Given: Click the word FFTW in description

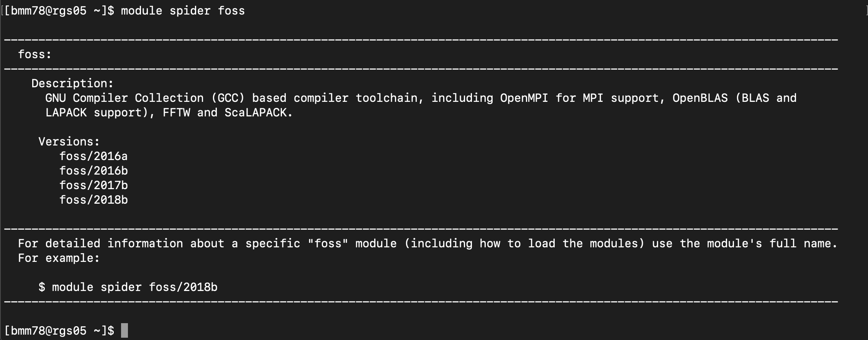Looking at the screenshot, I should 176,113.
